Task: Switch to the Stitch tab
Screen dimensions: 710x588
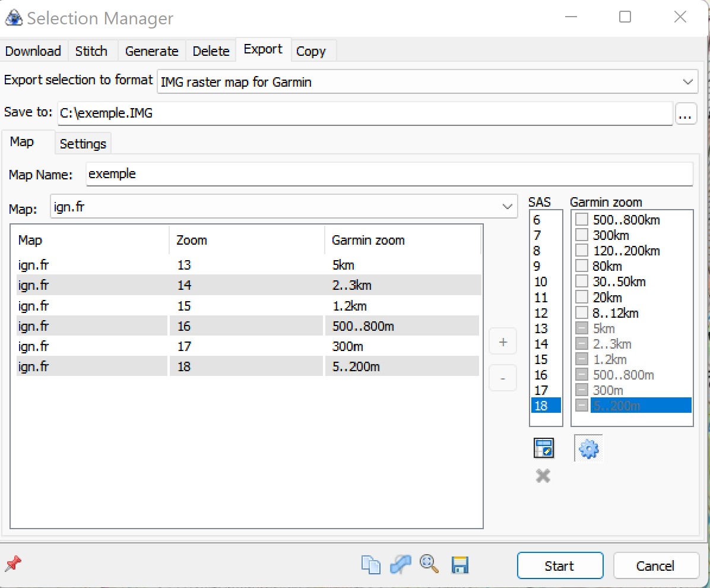Action: pyautogui.click(x=91, y=50)
